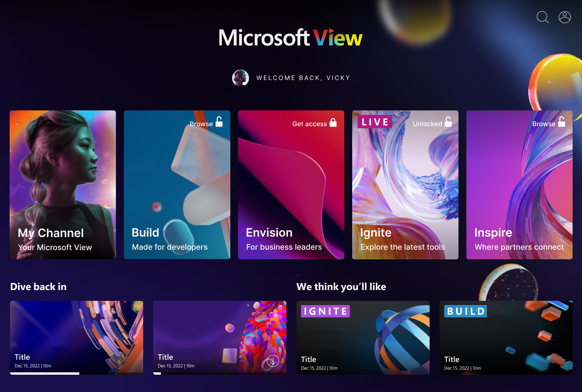Click the unlocked padlock on Build card
The width and height of the screenshot is (582, 392).
click(219, 122)
